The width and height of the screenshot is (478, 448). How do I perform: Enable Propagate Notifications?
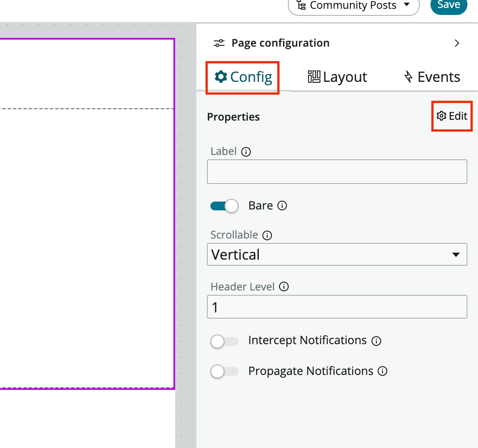click(224, 371)
